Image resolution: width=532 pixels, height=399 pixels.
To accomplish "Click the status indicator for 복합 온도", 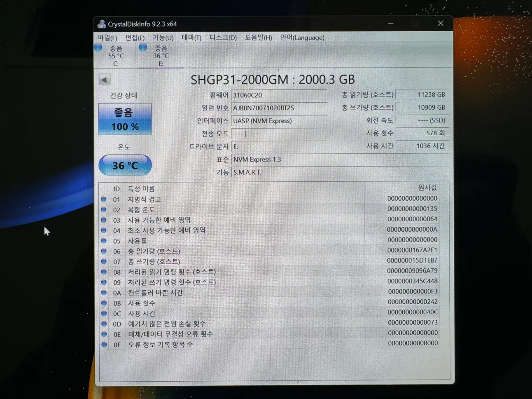I will tap(104, 210).
